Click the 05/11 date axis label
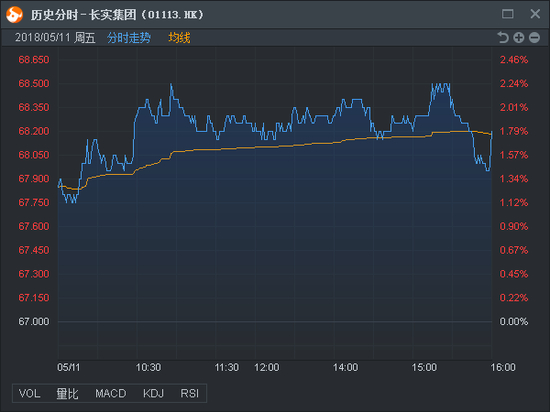 tap(69, 367)
